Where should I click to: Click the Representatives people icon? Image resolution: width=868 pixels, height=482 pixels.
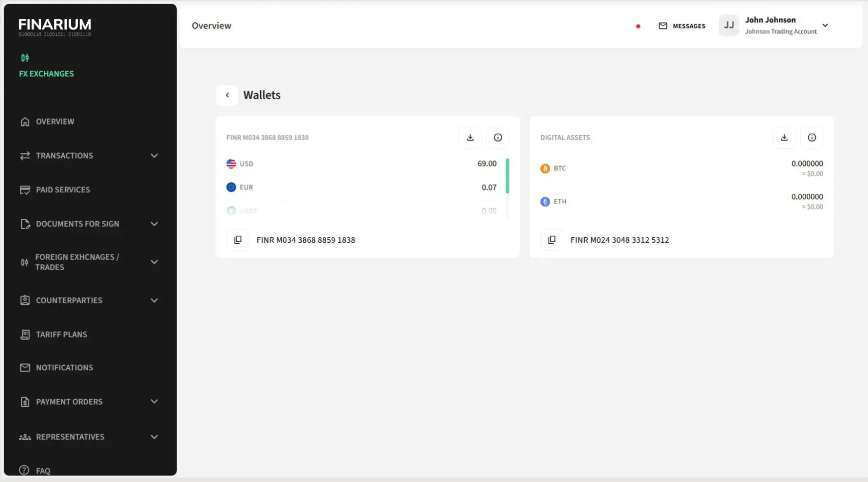pyautogui.click(x=25, y=437)
